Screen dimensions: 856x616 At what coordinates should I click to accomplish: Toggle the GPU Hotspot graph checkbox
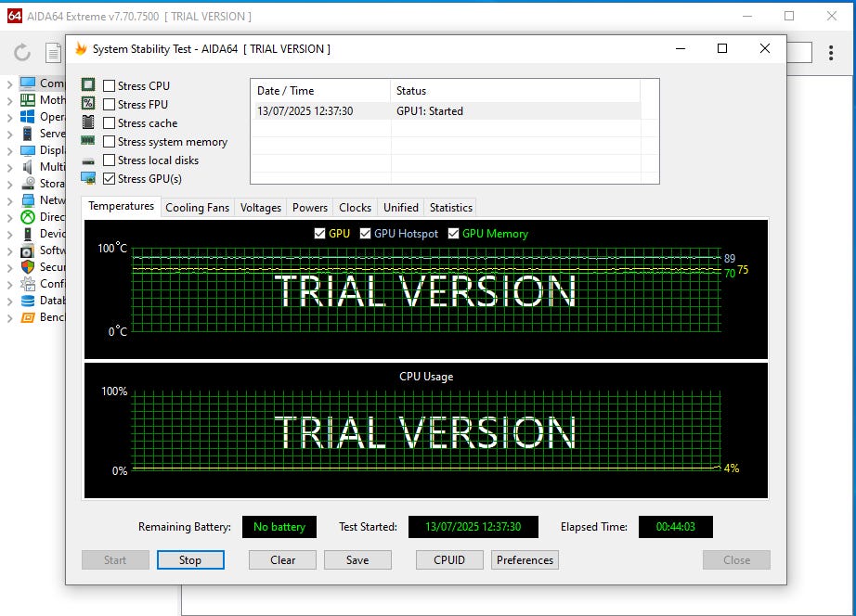click(x=366, y=234)
